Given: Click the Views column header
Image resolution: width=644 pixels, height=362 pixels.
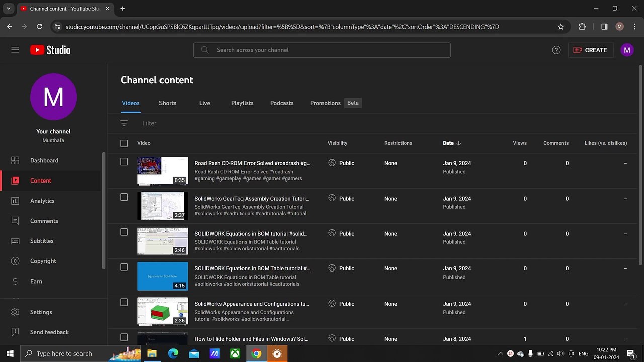Looking at the screenshot, I should click(x=520, y=143).
